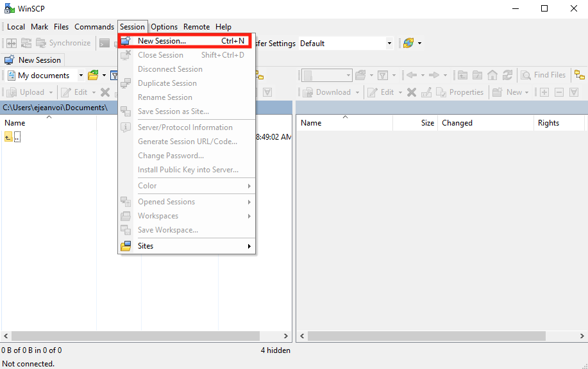Open the Sites submenu
This screenshot has width=588, height=369.
point(186,246)
